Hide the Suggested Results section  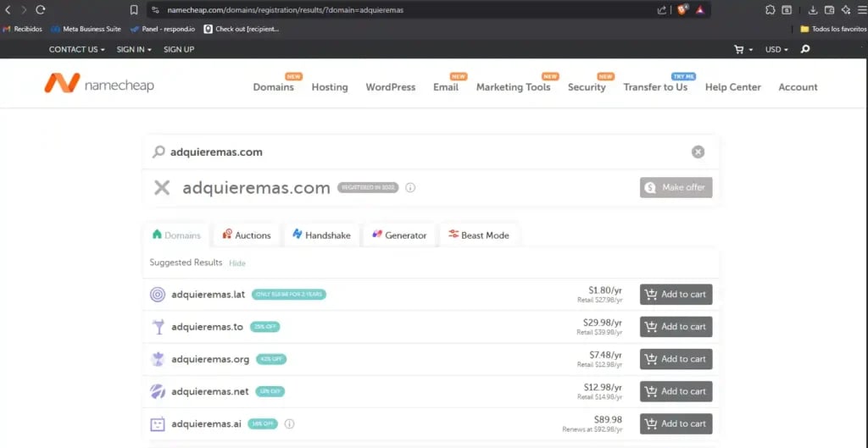237,263
